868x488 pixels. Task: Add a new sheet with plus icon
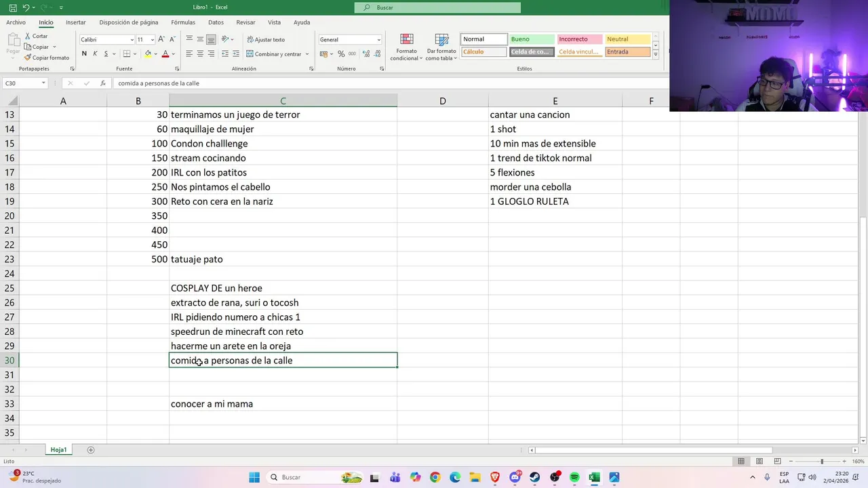click(x=91, y=450)
